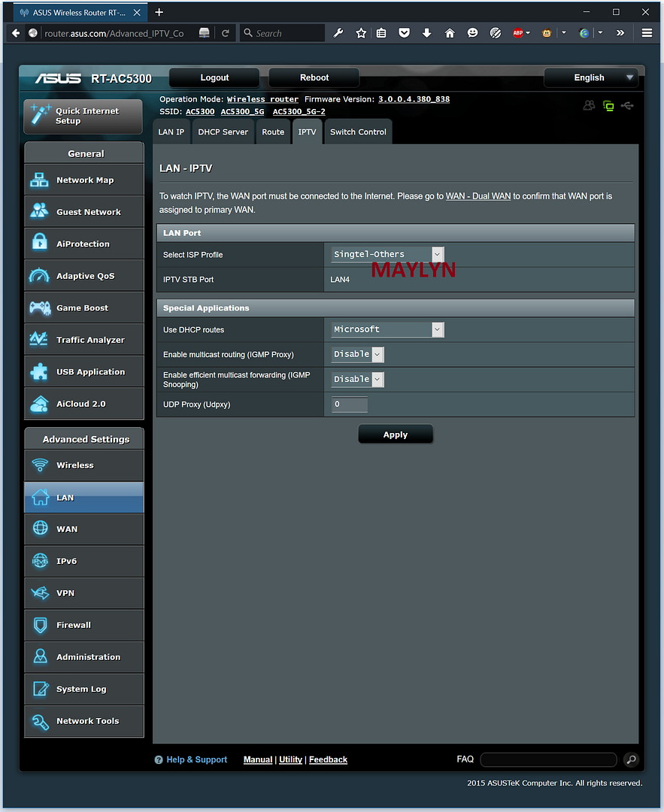Switch to Switch Control tab
The height and width of the screenshot is (812, 664).
point(358,132)
